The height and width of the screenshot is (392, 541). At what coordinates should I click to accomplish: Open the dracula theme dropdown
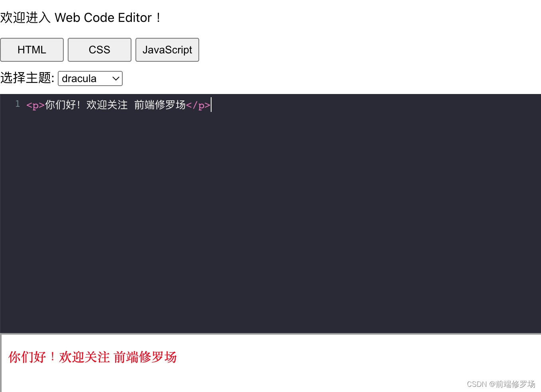tap(90, 78)
